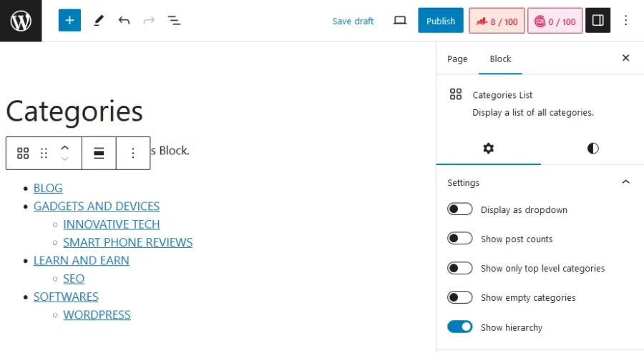Move block up with the up chevron
This screenshot has height=353, width=644.
pyautogui.click(x=65, y=148)
